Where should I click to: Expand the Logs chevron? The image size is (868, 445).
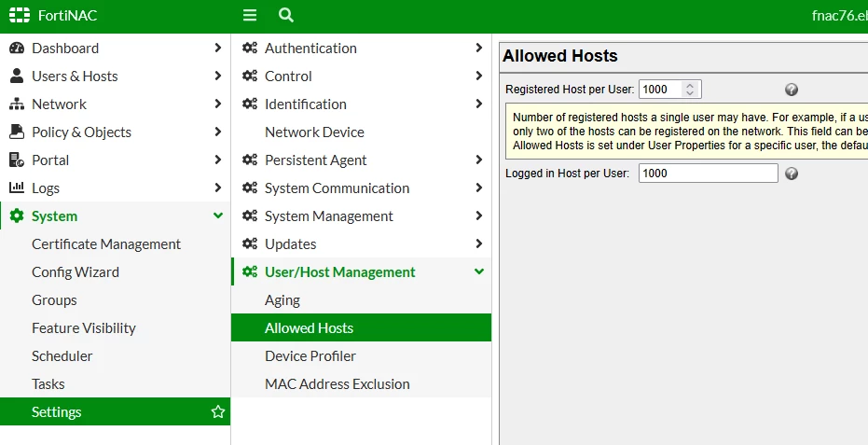point(217,188)
